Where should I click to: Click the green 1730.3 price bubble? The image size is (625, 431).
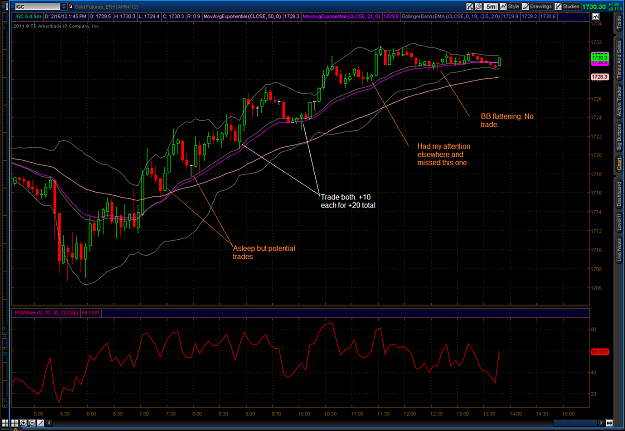click(x=599, y=58)
